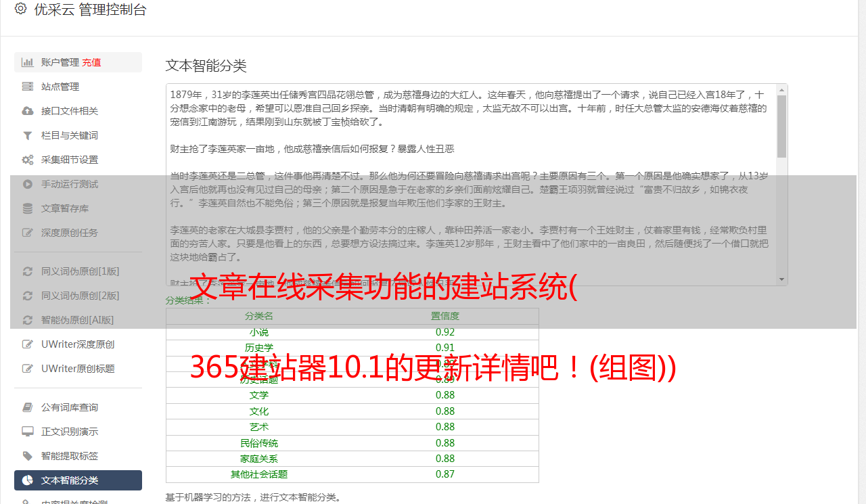Click the bar chart icon for 账户管理
Image resolution: width=866 pixels, height=504 pixels.
(28, 62)
